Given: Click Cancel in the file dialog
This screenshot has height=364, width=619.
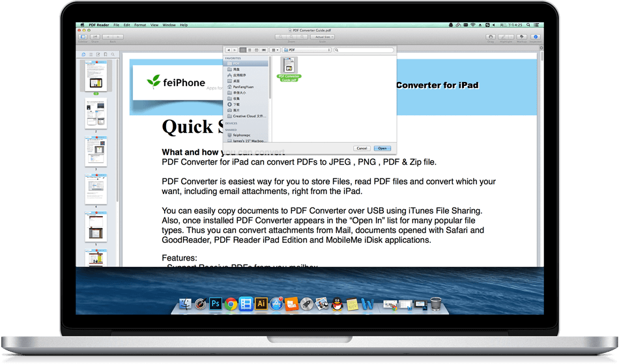Looking at the screenshot, I should point(362,148).
